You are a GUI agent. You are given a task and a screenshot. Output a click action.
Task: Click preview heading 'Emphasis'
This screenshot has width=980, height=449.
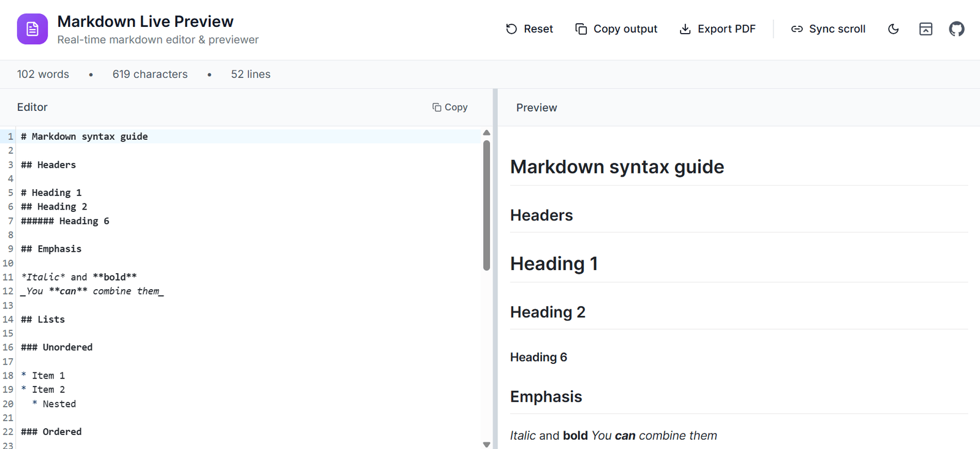pos(546,396)
